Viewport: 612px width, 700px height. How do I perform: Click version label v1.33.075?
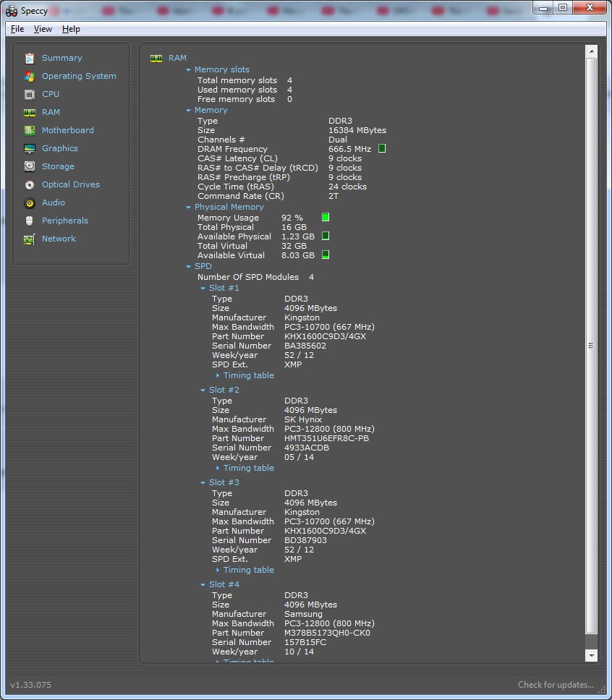[x=31, y=685]
